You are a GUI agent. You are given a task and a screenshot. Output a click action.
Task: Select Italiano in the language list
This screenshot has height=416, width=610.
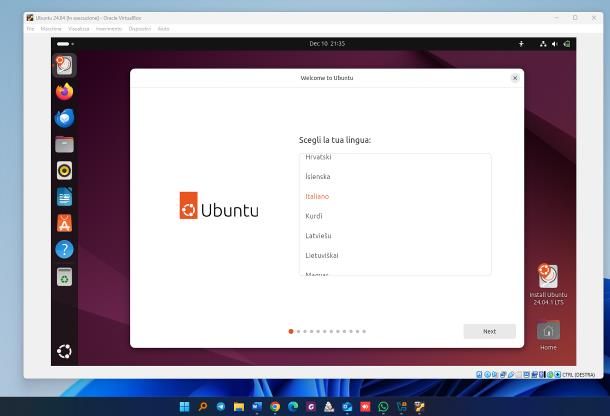395,197
